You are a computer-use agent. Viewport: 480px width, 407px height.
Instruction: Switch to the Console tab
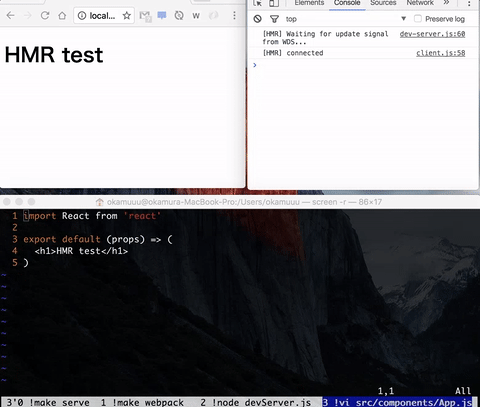[347, 3]
